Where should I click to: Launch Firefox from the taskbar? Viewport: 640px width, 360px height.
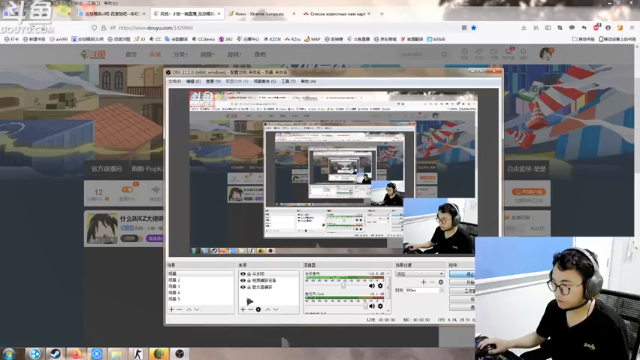point(76,353)
